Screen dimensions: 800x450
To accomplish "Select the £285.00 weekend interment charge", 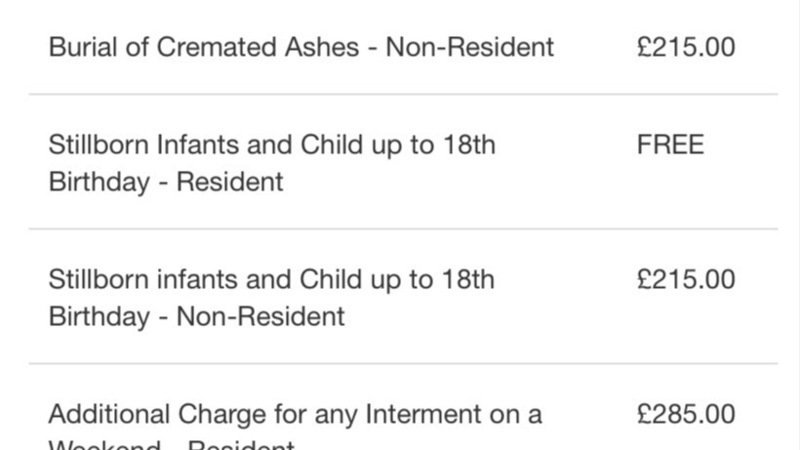I will [x=685, y=414].
